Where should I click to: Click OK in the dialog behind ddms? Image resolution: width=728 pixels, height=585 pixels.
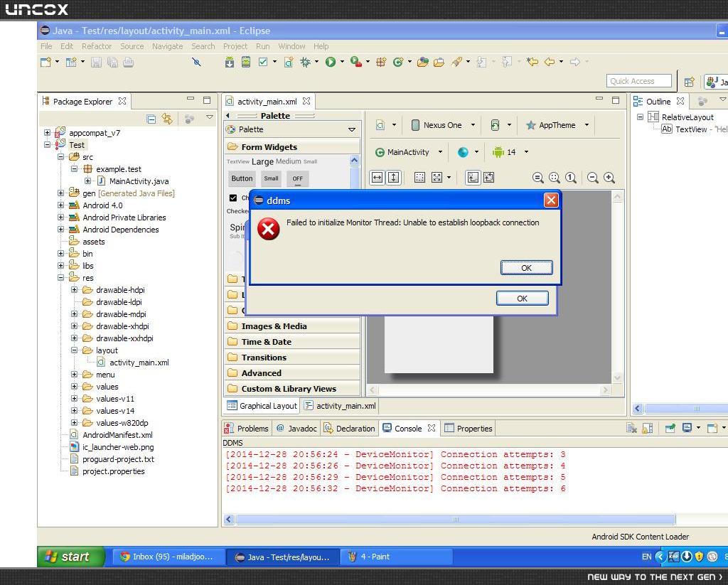(523, 299)
